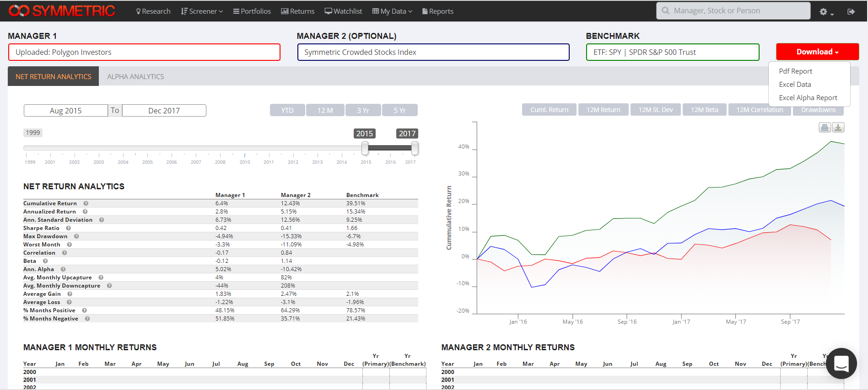This screenshot has height=390, width=868.
Task: Open the Aug 2015 start date picker
Action: [x=66, y=111]
